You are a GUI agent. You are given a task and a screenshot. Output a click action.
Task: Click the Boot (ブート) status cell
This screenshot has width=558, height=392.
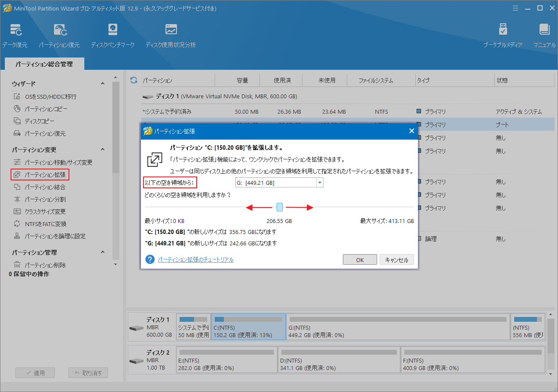pos(502,125)
